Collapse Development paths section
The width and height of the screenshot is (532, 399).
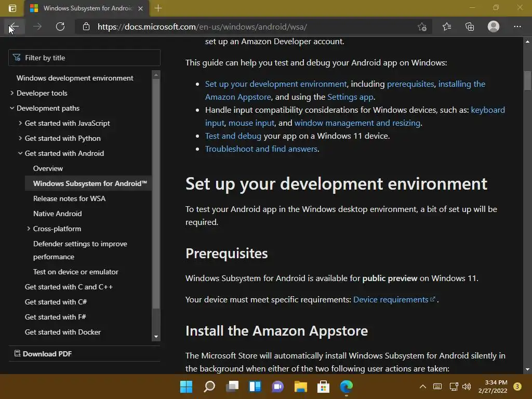click(x=12, y=108)
